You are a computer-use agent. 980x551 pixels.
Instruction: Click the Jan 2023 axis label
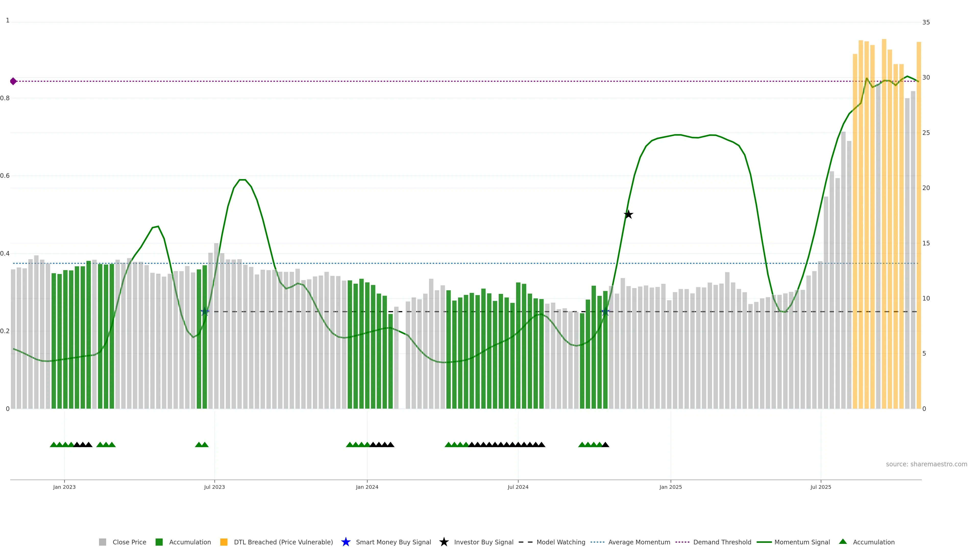click(64, 487)
